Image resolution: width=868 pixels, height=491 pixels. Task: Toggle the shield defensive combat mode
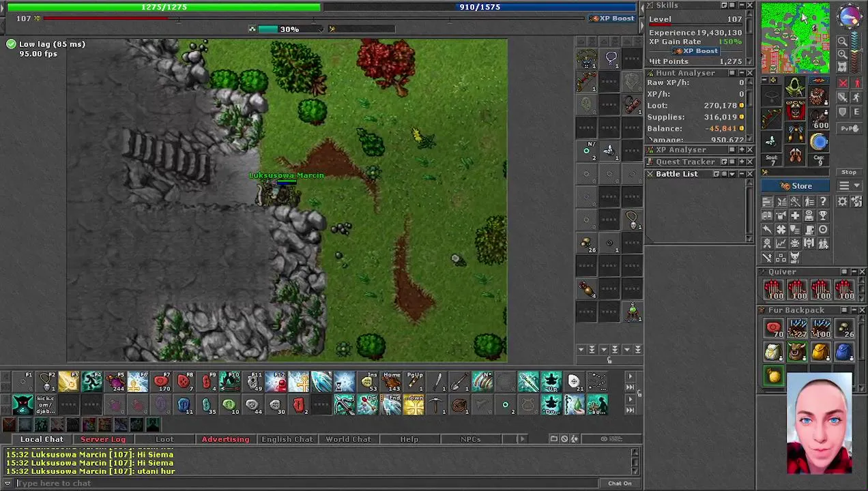pos(843,111)
